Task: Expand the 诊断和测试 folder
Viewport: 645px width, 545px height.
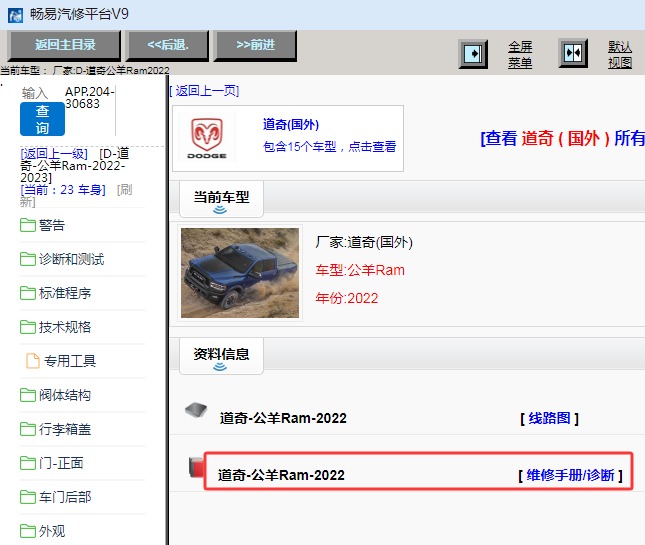Action: 71,259
